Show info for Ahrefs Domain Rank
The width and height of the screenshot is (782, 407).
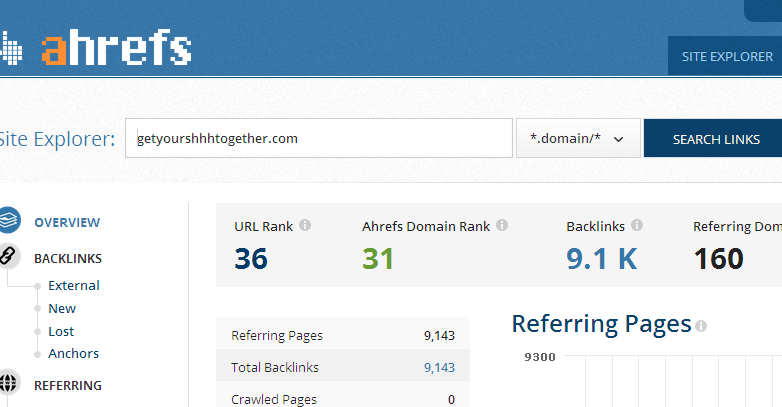coord(502,225)
